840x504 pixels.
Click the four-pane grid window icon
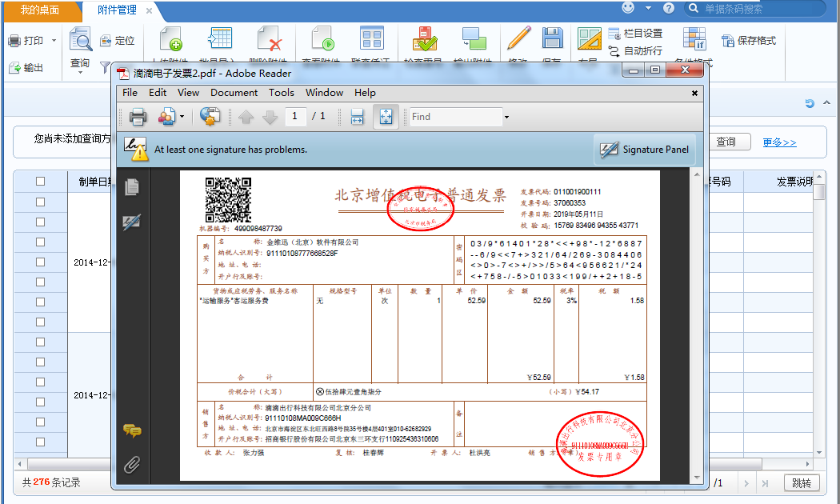372,38
